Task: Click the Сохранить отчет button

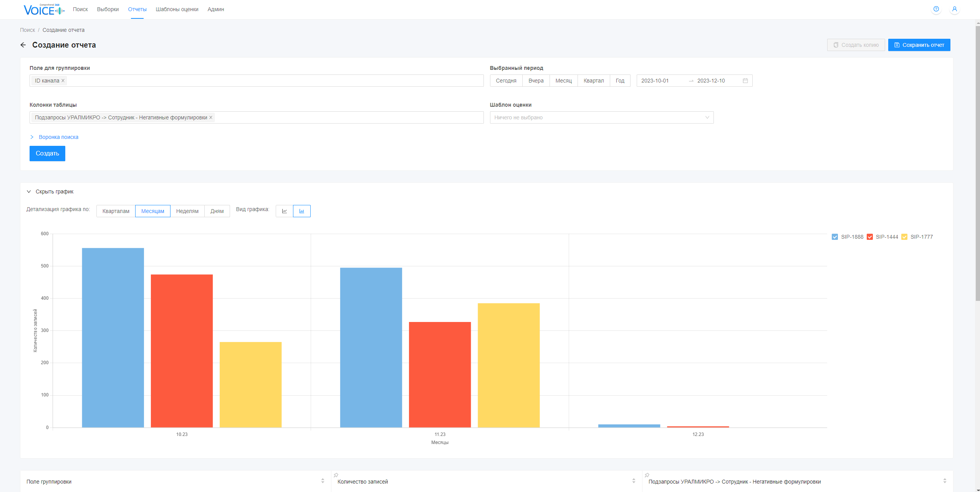Action: 919,45
